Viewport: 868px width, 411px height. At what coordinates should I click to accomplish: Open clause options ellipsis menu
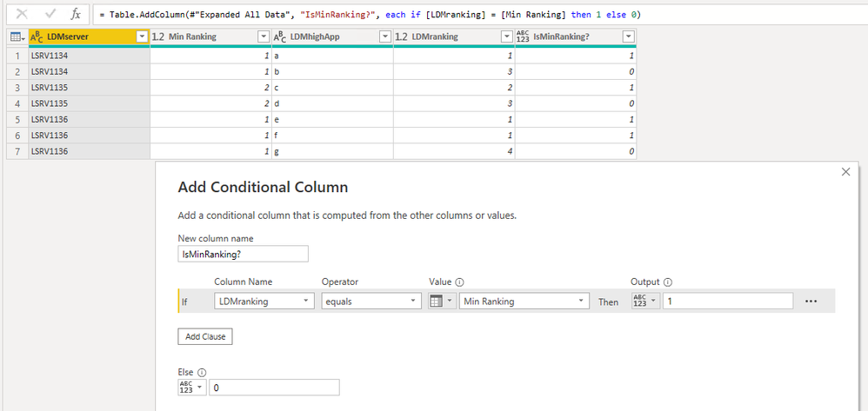pyautogui.click(x=811, y=302)
